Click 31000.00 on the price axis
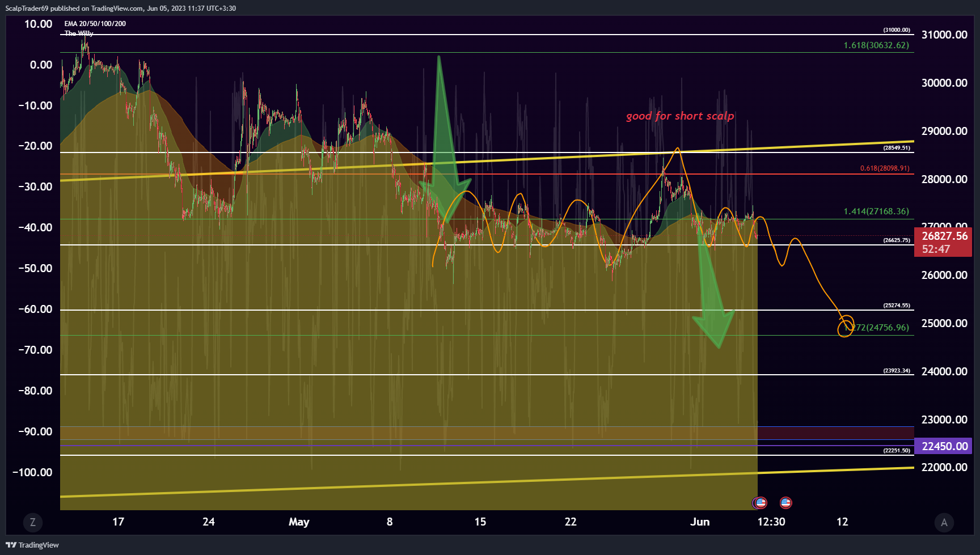Viewport: 980px width, 555px height. [x=944, y=35]
